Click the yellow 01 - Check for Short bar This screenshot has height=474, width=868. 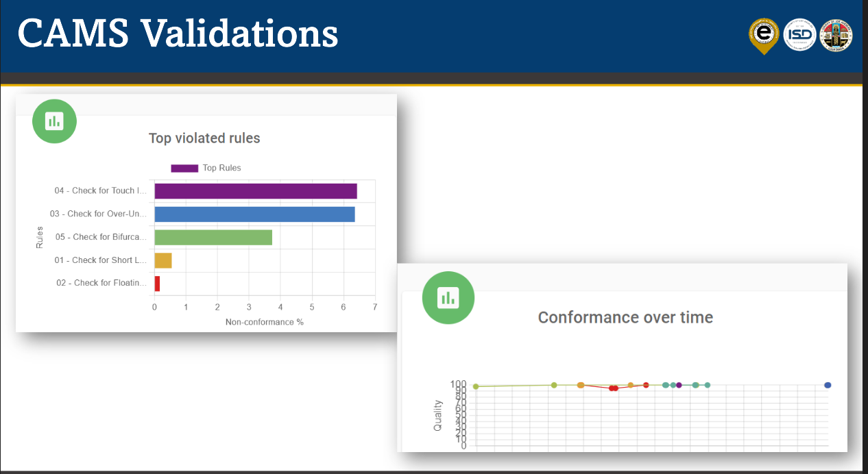[162, 260]
